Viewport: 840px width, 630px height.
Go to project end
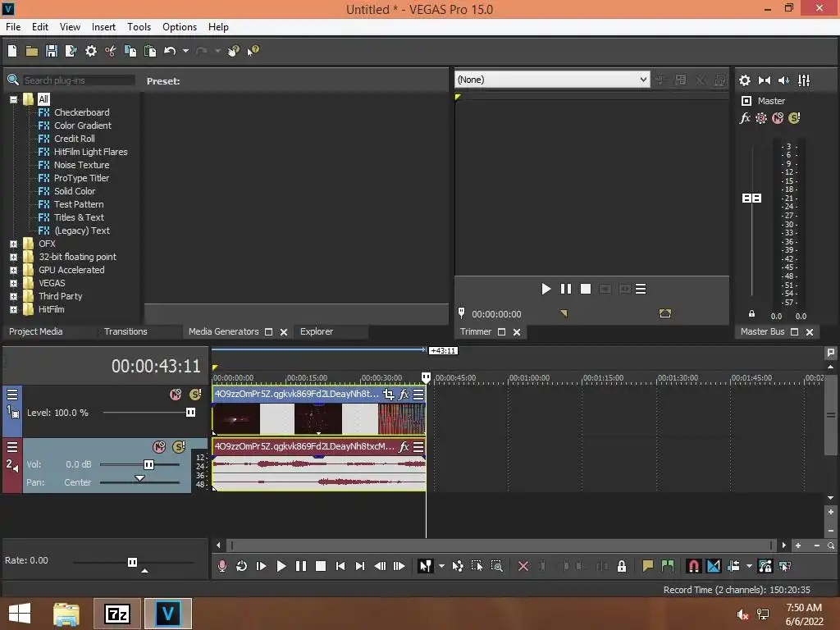[360, 566]
